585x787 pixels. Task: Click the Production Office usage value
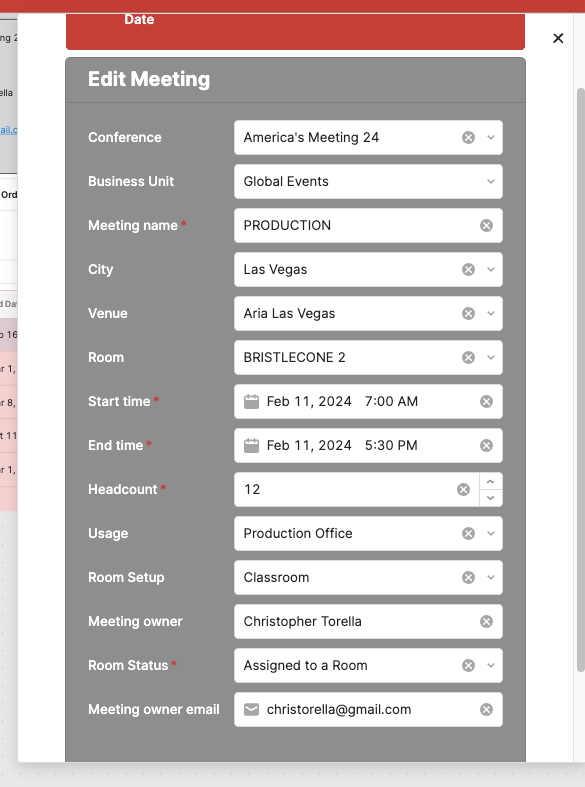(x=298, y=534)
